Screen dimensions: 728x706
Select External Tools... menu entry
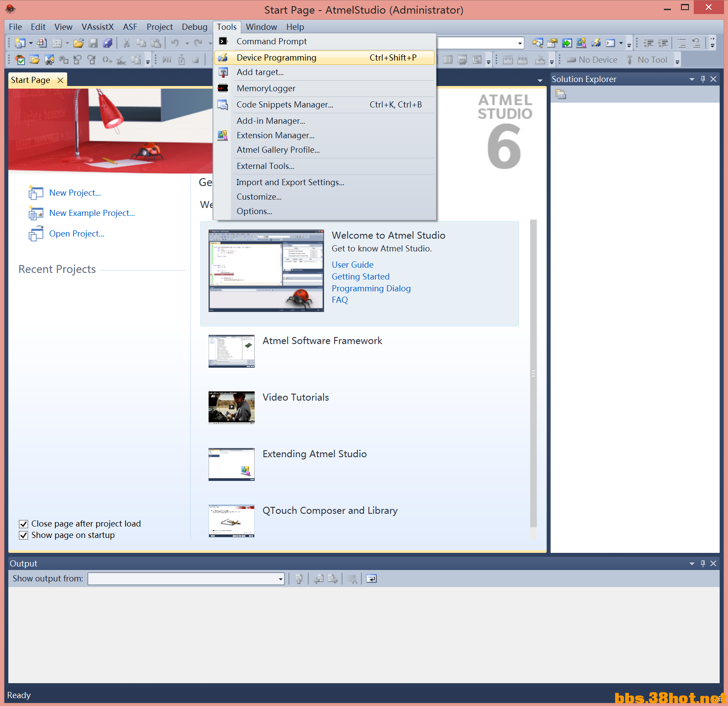coord(265,166)
